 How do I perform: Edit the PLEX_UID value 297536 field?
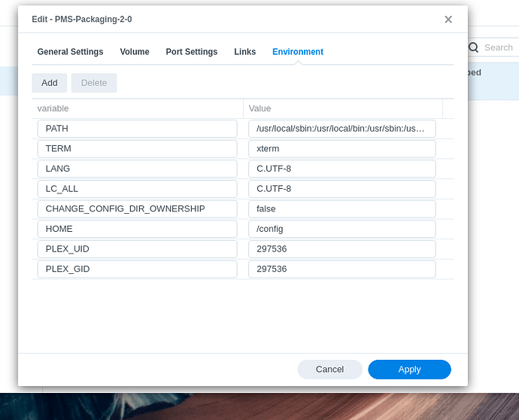pyautogui.click(x=342, y=248)
